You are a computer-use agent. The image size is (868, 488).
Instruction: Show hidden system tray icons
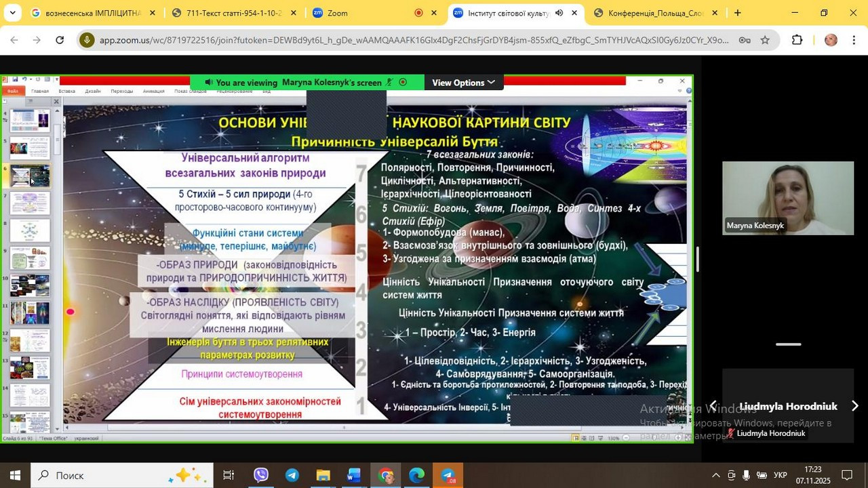coord(715,475)
